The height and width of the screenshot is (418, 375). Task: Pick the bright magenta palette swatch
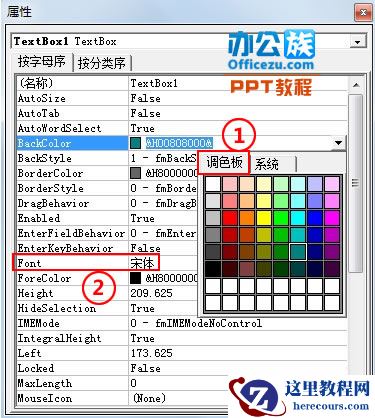[x=332, y=218]
